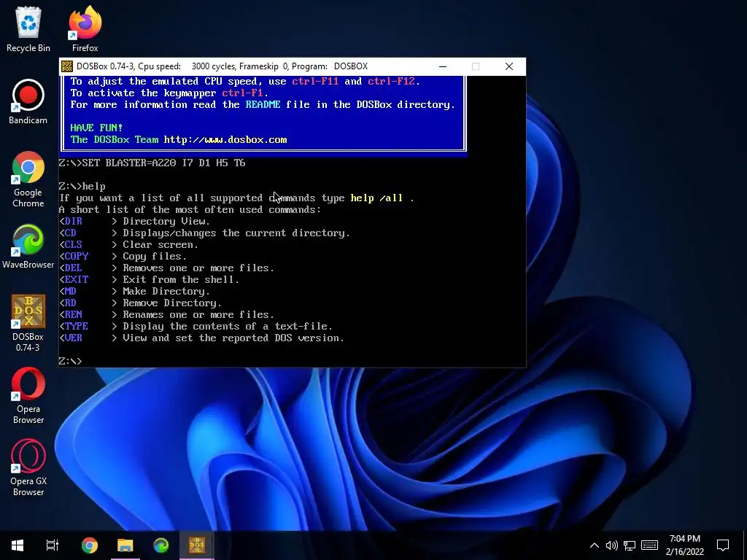Show hidden system tray icons
Viewport: 747px width, 560px height.
594,545
